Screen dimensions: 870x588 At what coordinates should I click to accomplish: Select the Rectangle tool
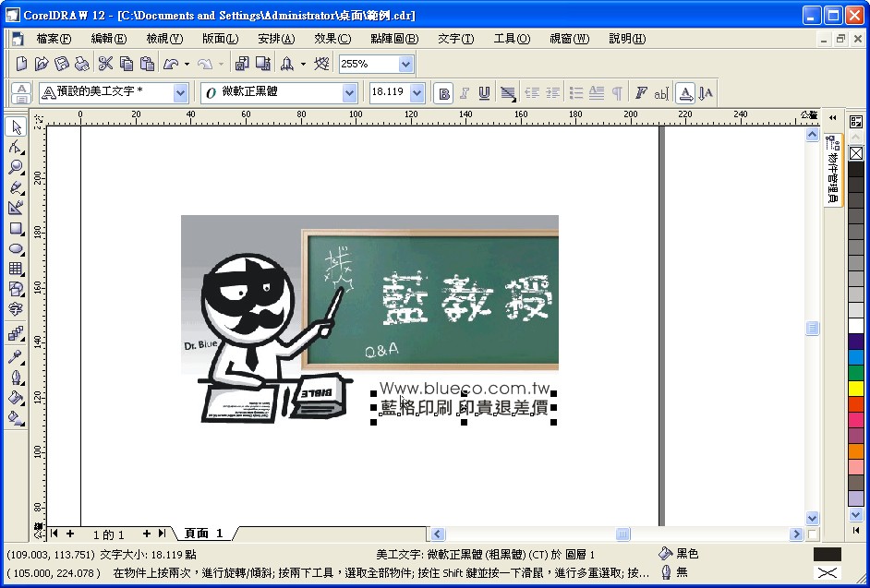(16, 229)
